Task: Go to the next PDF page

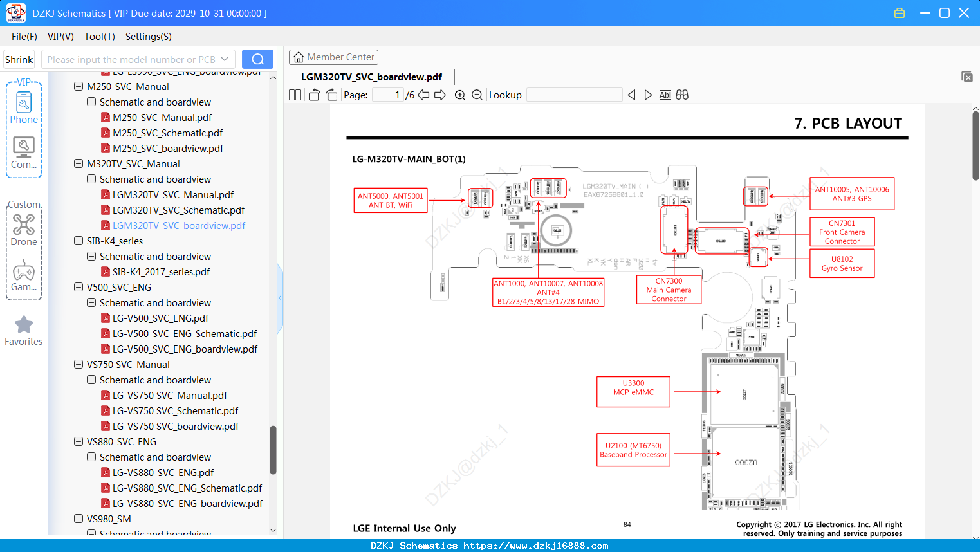Action: (x=440, y=95)
